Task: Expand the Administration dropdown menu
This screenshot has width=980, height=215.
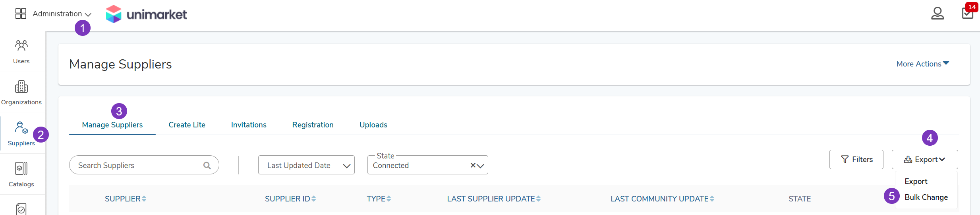Action: 62,14
